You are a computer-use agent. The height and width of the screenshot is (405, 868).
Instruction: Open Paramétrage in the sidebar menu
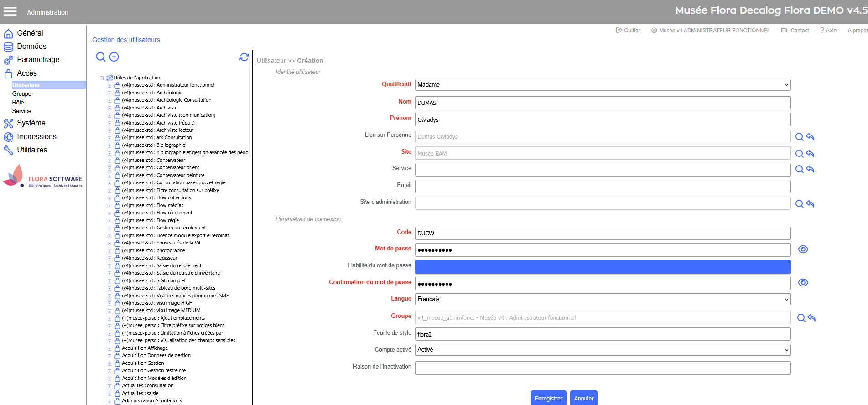[38, 60]
